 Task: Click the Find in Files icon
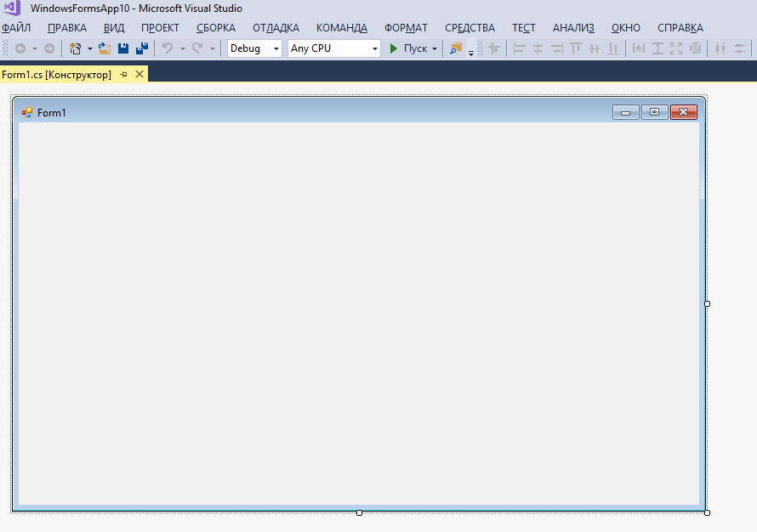tap(457, 48)
